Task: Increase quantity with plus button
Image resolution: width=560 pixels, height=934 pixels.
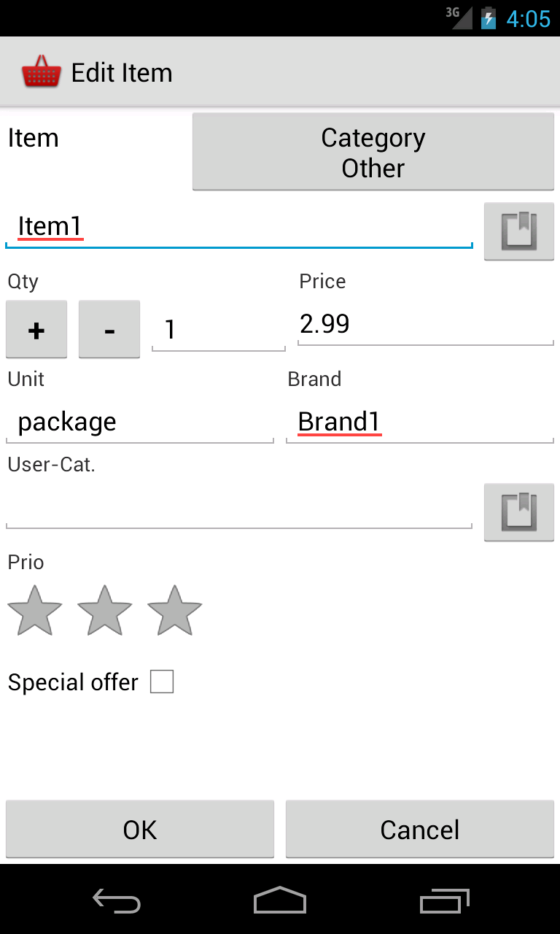Action: click(36, 330)
